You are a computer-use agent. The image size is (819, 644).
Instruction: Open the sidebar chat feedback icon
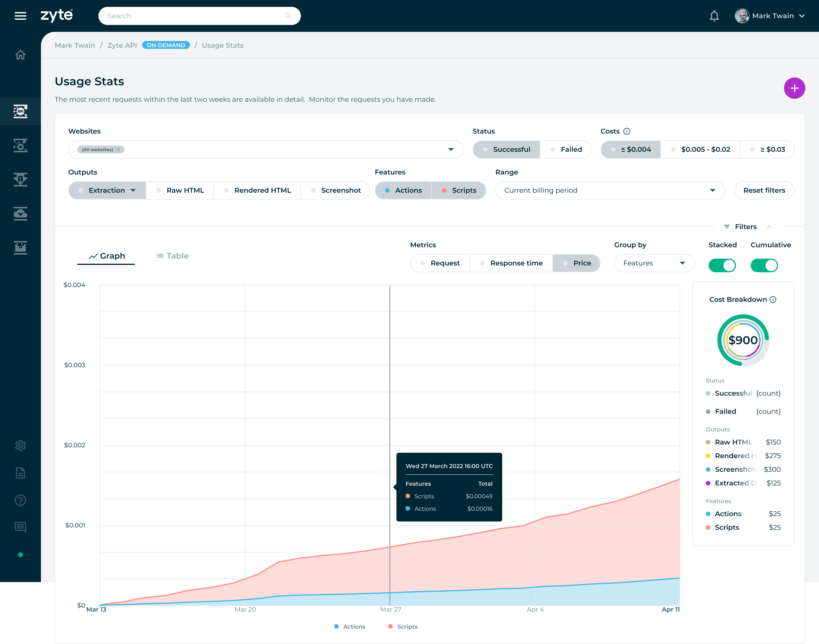(x=20, y=527)
